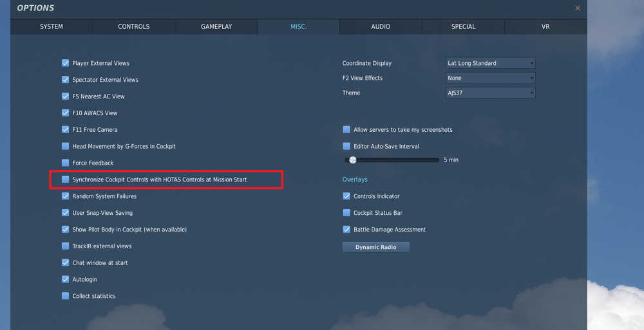Image resolution: width=644 pixels, height=330 pixels.
Task: Open the Coordinate Display dropdown
Action: point(490,63)
